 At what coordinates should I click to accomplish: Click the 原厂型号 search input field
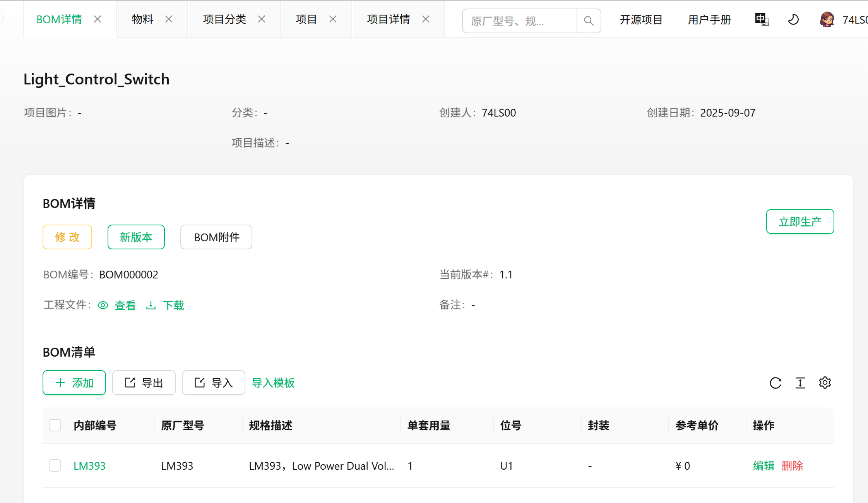coord(519,21)
